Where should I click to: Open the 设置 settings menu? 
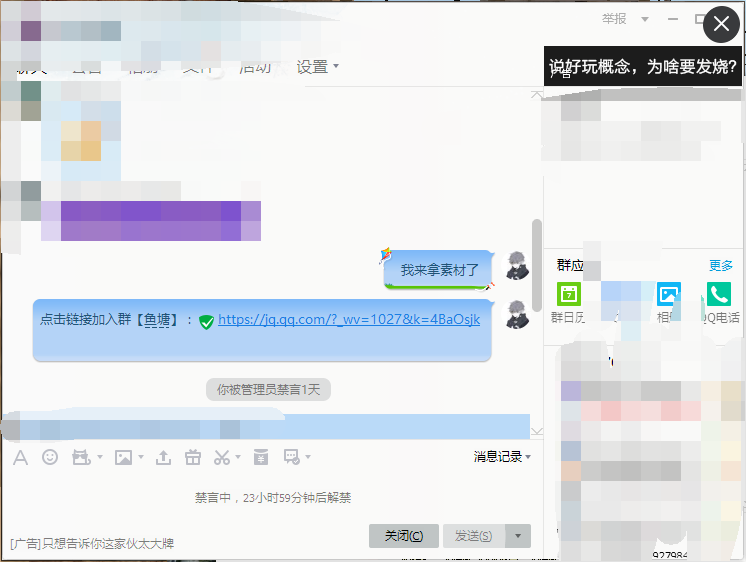(x=317, y=67)
